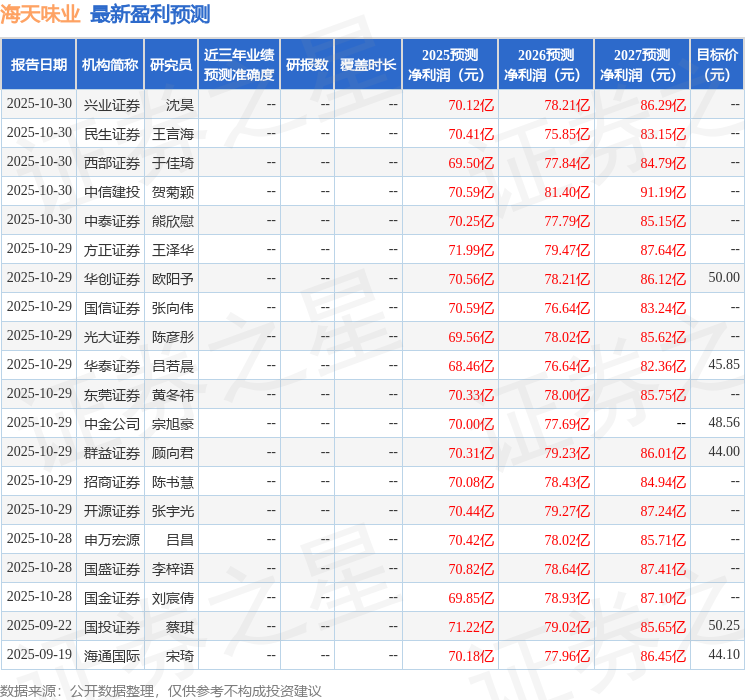
Task: Click target price 48.56 for 中金公司
Action: tap(724, 422)
